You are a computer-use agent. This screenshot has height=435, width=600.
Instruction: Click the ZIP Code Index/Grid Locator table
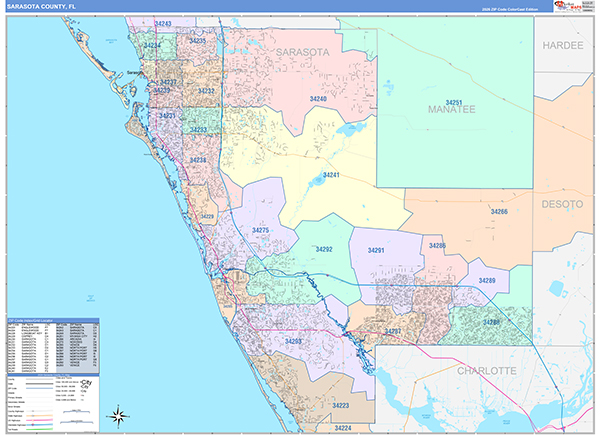click(53, 345)
